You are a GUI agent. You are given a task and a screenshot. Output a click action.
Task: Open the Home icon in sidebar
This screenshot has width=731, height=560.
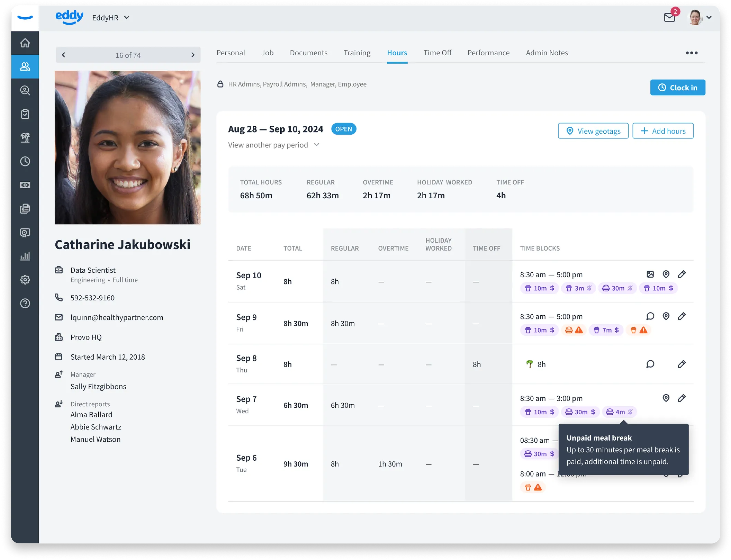point(25,43)
